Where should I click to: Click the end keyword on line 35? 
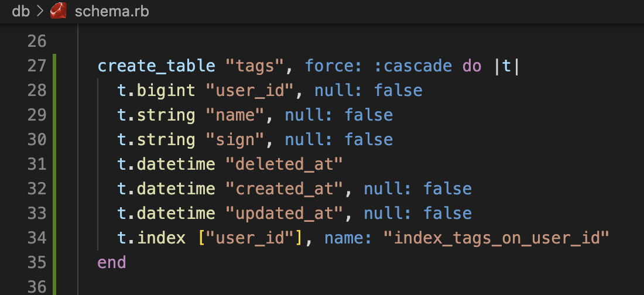tap(112, 262)
